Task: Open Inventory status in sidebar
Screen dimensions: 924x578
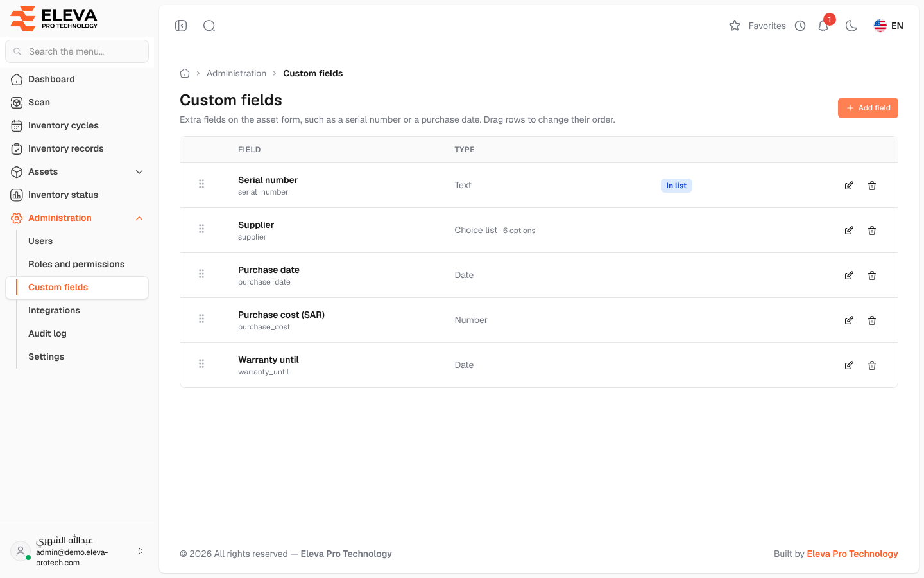Action: point(77,195)
